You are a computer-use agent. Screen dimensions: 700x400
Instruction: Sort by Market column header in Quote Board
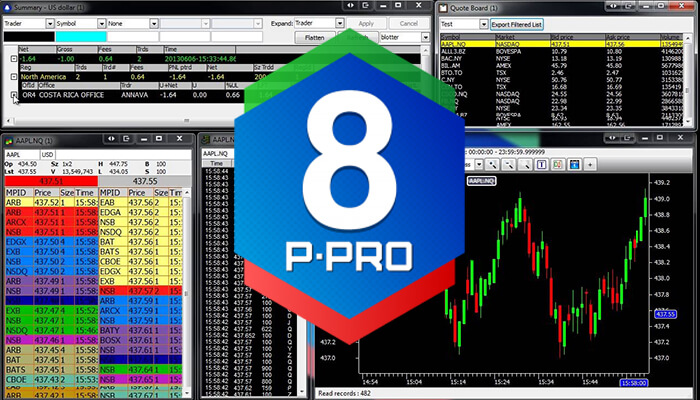point(522,37)
